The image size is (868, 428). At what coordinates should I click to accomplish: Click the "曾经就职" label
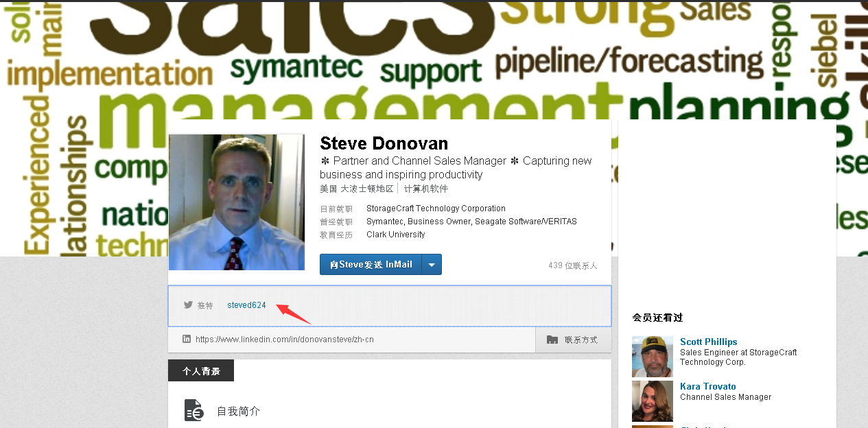coord(336,222)
